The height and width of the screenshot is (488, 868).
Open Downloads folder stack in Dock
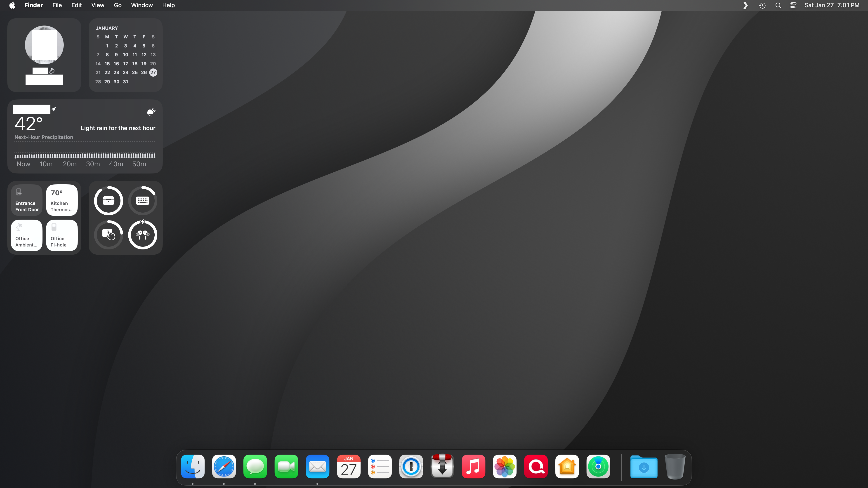[644, 467]
